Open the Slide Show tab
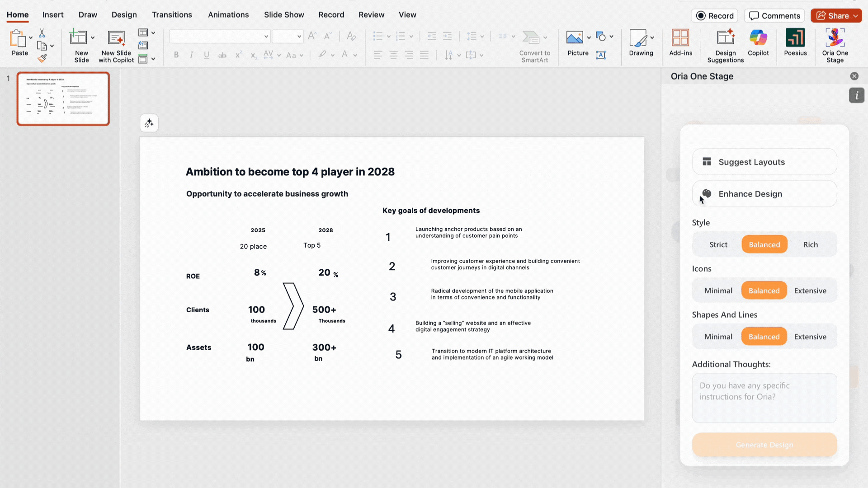 click(x=284, y=14)
